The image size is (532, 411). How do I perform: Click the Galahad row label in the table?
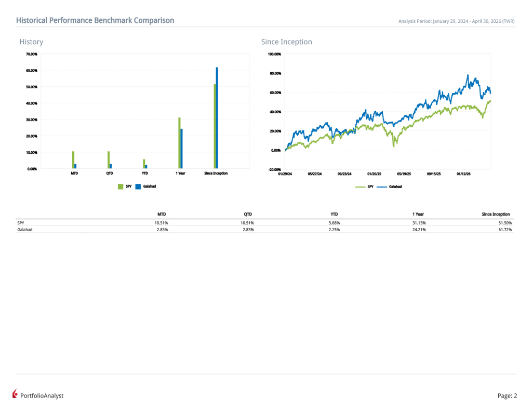point(25,230)
